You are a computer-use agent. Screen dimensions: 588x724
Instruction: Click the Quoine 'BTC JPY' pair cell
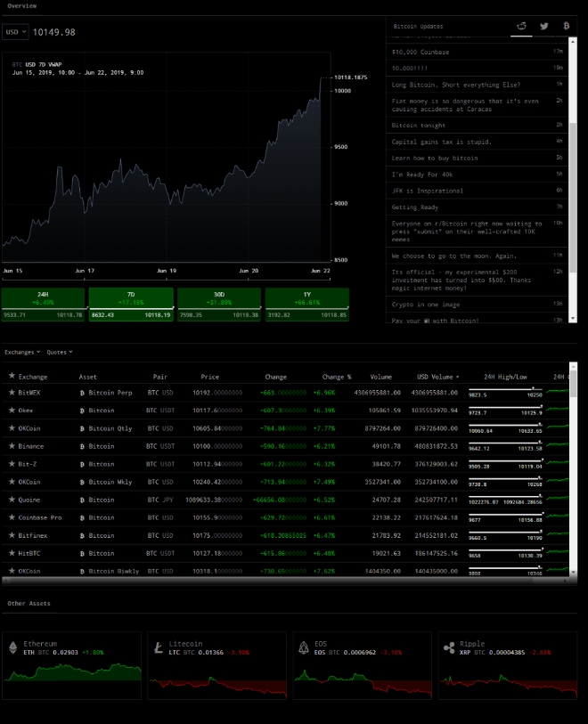point(159,500)
